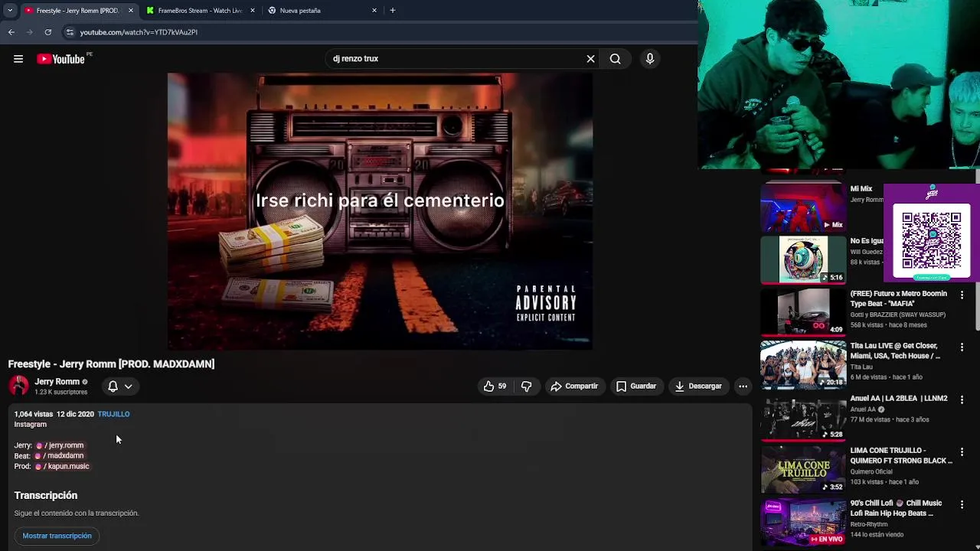Viewport: 980px width, 551px height.
Task: Dislike the video with thumbs down
Action: click(526, 386)
